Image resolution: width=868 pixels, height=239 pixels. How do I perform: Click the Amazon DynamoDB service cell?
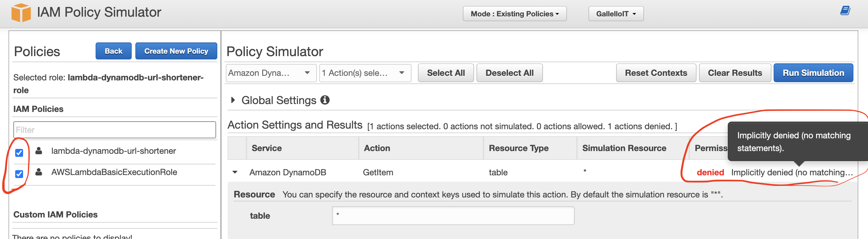pos(288,172)
